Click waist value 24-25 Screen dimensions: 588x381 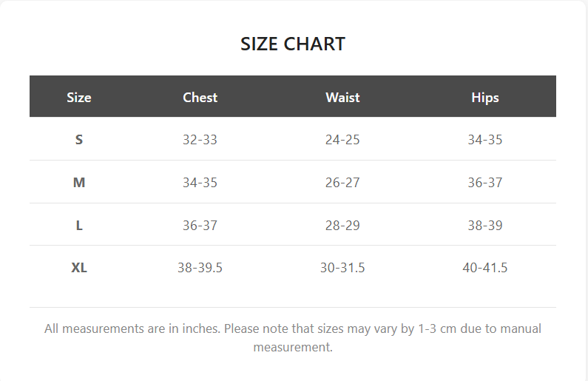pos(342,139)
